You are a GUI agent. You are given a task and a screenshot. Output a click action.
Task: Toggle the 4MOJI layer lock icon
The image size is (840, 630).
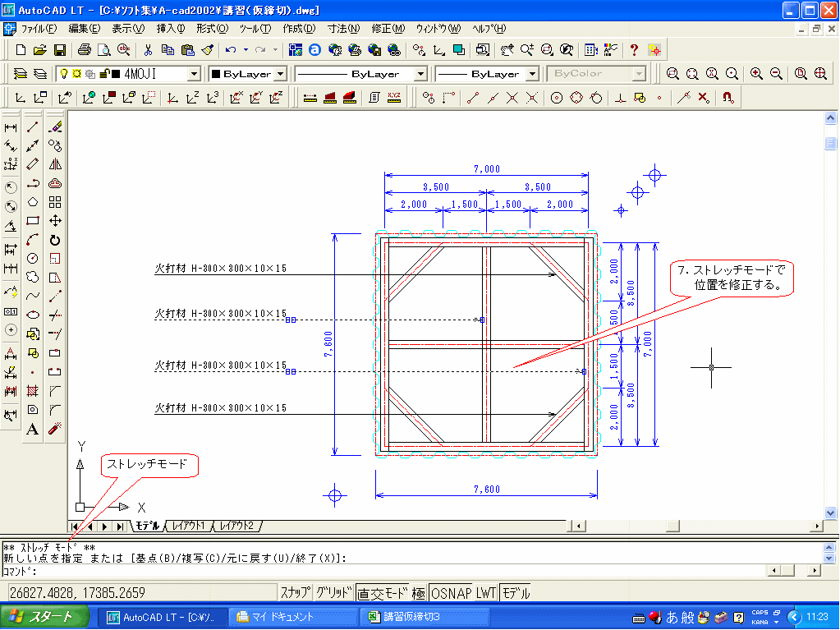[105, 74]
